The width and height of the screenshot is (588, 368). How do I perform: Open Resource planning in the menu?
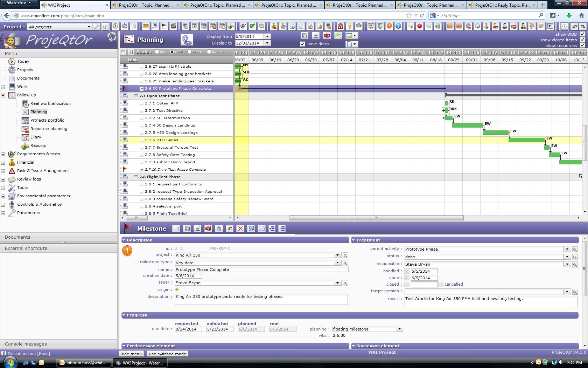[49, 129]
